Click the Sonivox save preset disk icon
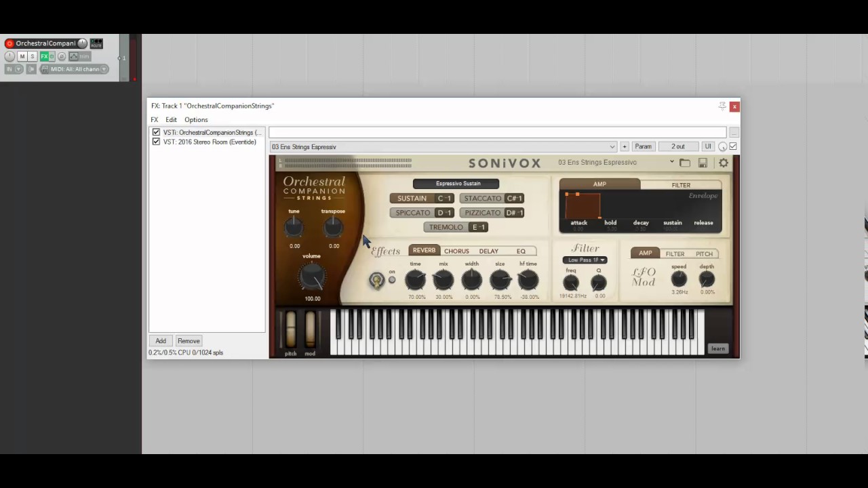 pos(703,163)
